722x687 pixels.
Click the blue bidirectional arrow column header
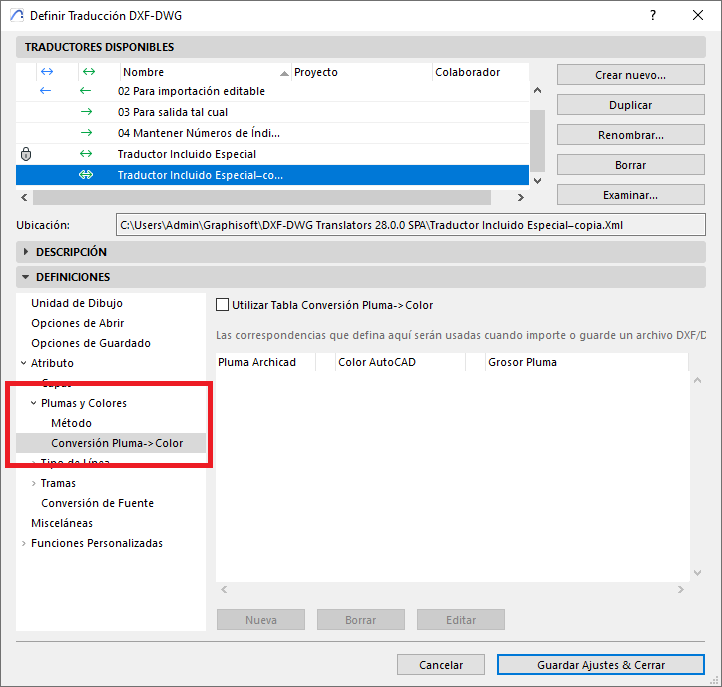(45, 72)
